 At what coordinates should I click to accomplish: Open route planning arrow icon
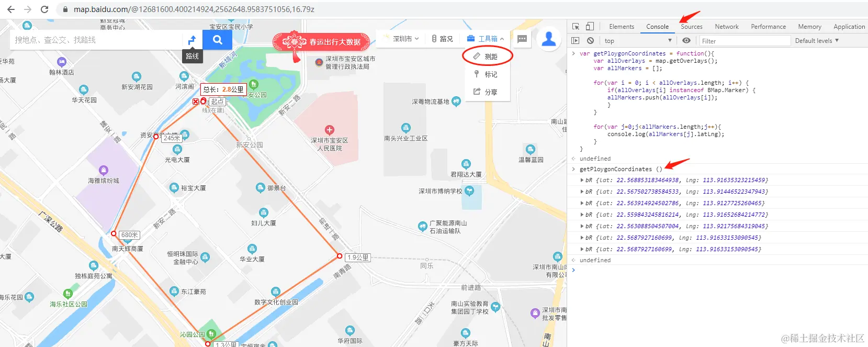192,40
